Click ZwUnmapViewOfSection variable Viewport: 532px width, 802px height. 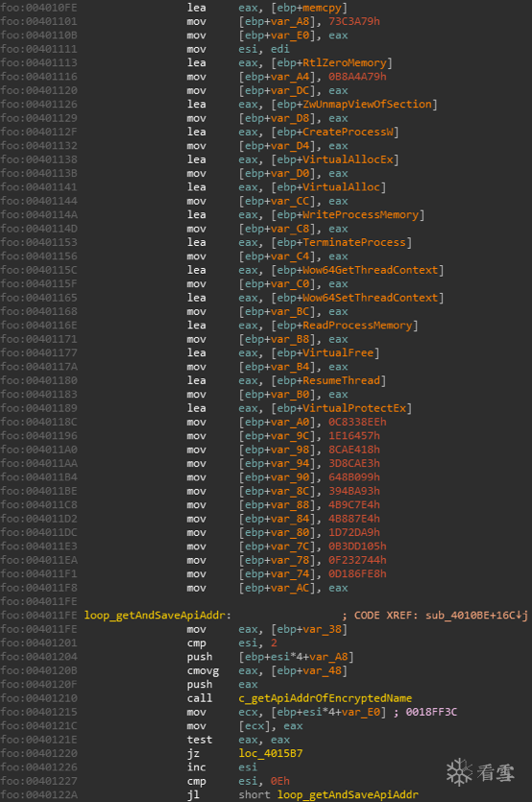pyautogui.click(x=367, y=105)
